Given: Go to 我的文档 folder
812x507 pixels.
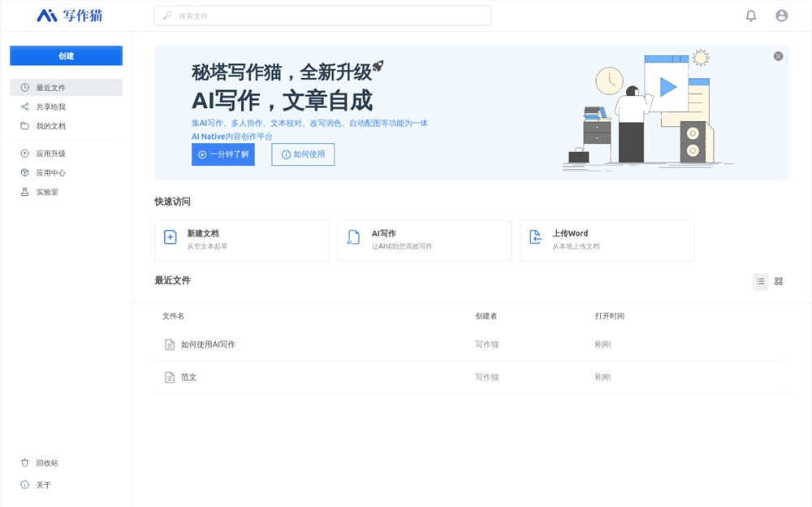Looking at the screenshot, I should point(50,126).
